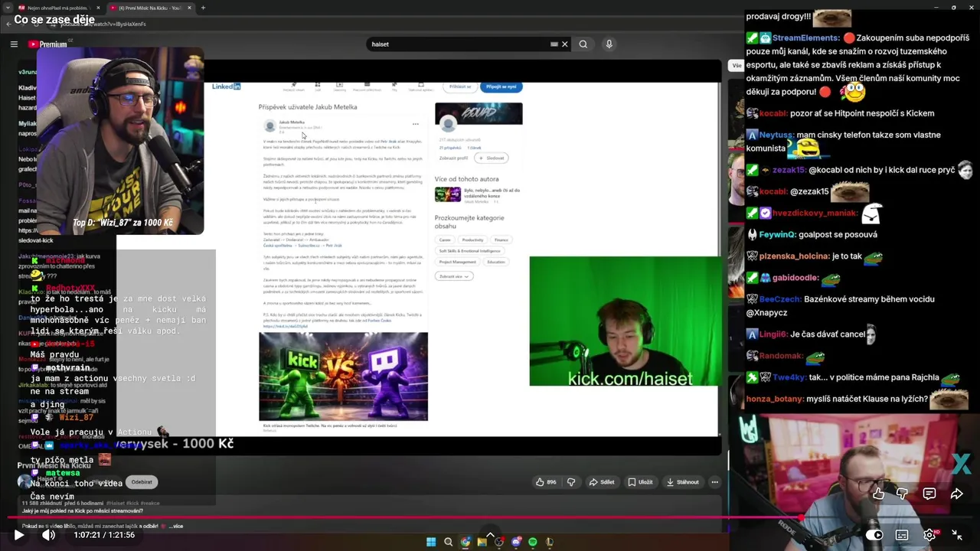The width and height of the screenshot is (980, 551).
Task: Select the Career category chip
Action: pyautogui.click(x=445, y=240)
